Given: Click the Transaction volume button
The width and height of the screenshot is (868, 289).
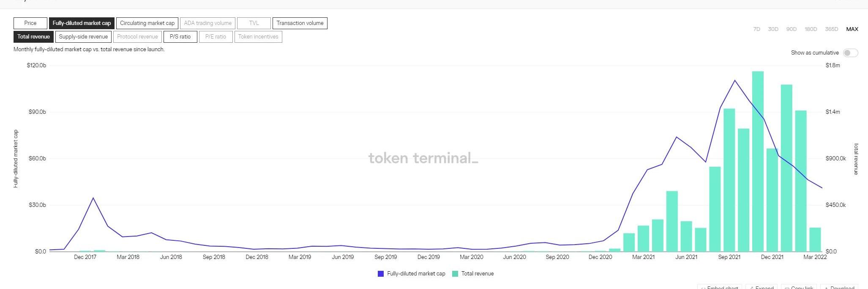Looking at the screenshot, I should [x=300, y=23].
